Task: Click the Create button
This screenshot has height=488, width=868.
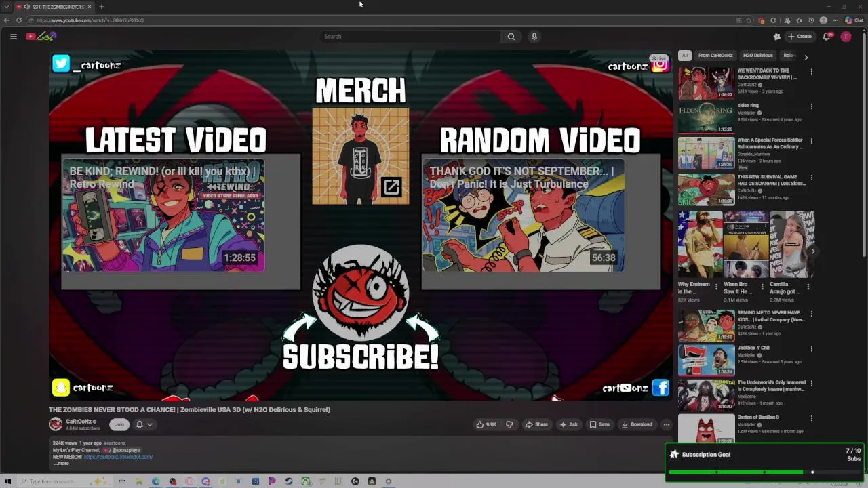Action: 800,37
